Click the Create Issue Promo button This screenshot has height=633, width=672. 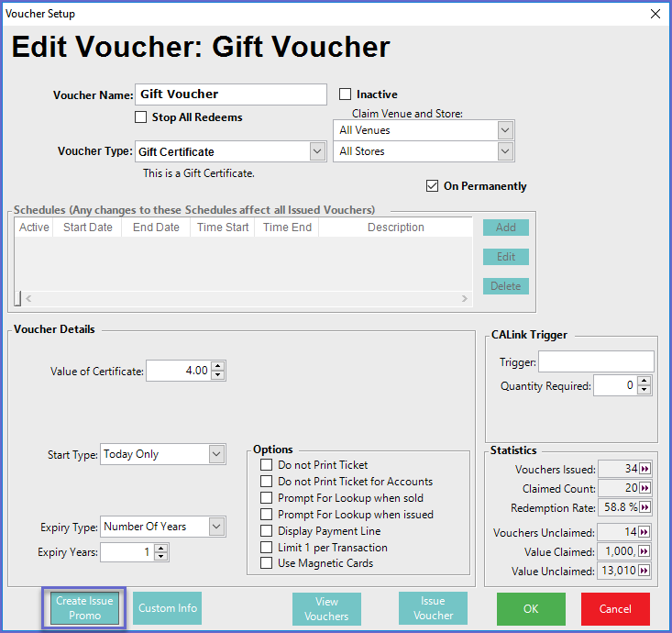[84, 608]
